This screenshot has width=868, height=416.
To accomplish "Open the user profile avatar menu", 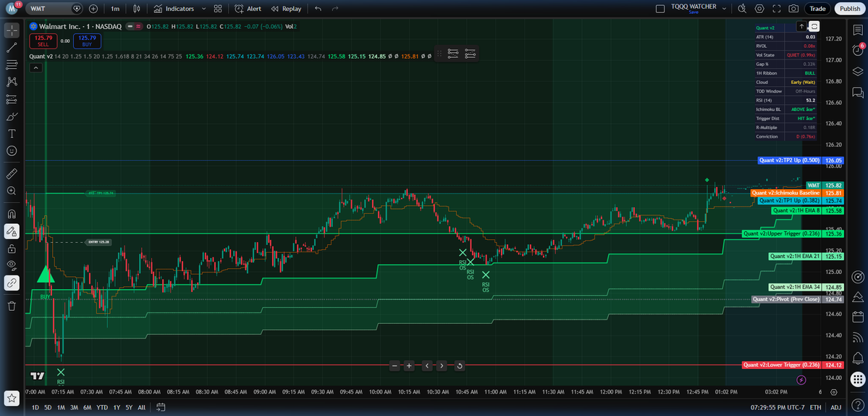I will tap(11, 9).
